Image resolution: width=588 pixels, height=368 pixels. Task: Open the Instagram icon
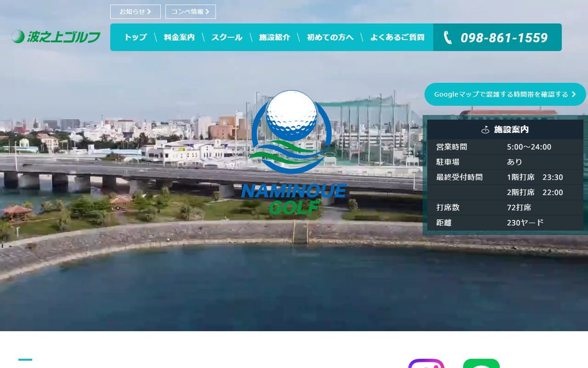[x=426, y=364]
